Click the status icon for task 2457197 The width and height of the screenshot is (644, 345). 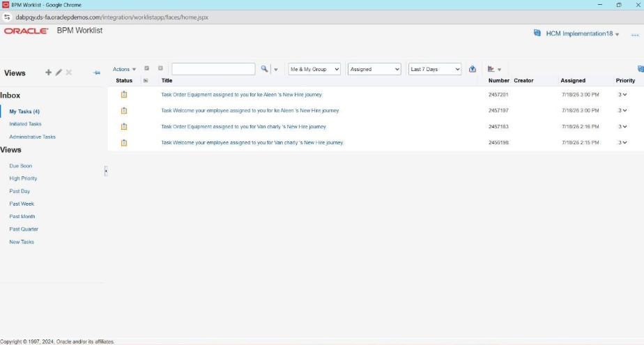[124, 111]
